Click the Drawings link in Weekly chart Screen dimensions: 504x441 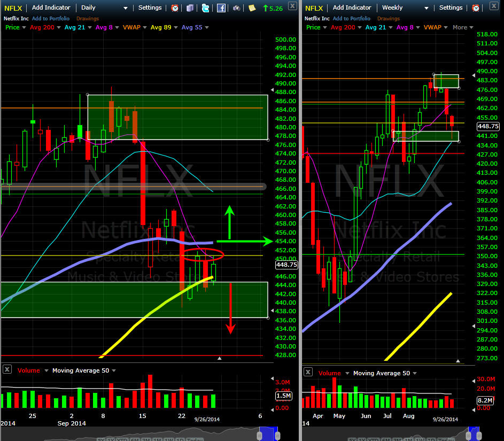click(389, 19)
